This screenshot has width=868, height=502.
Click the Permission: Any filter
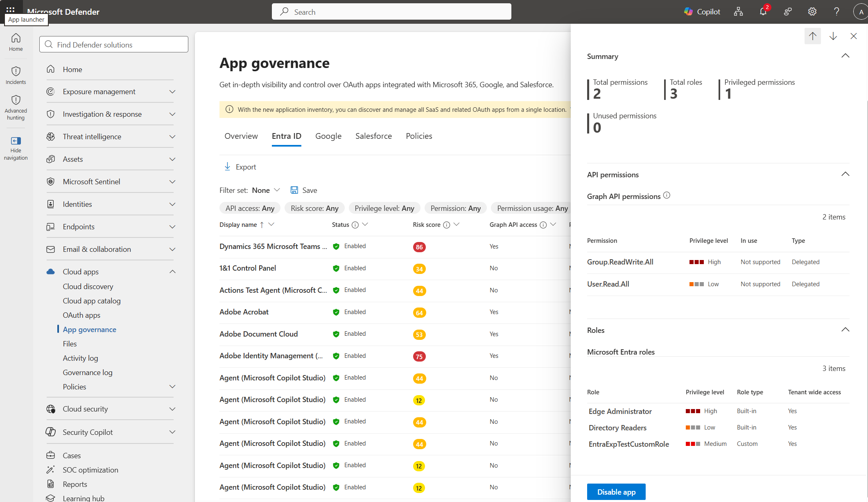[x=456, y=208]
